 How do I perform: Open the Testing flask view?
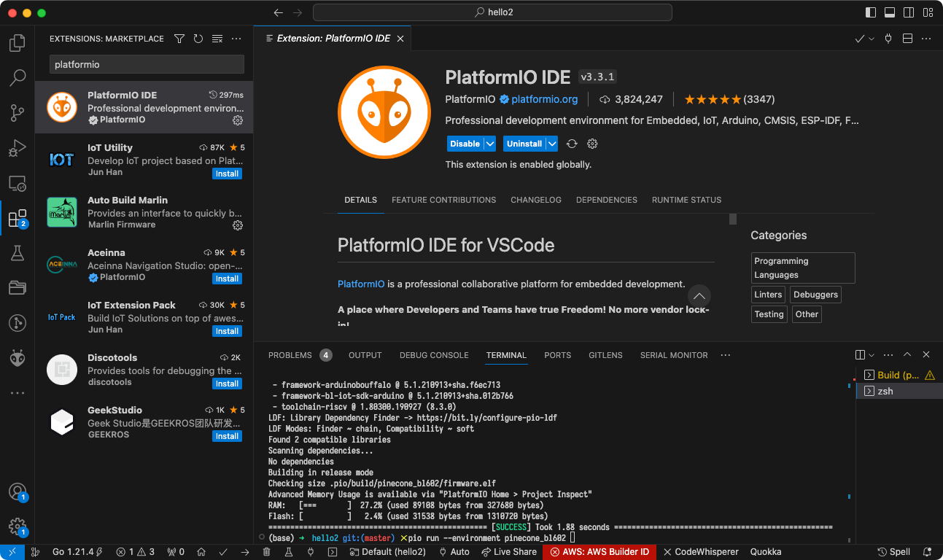coord(18,253)
